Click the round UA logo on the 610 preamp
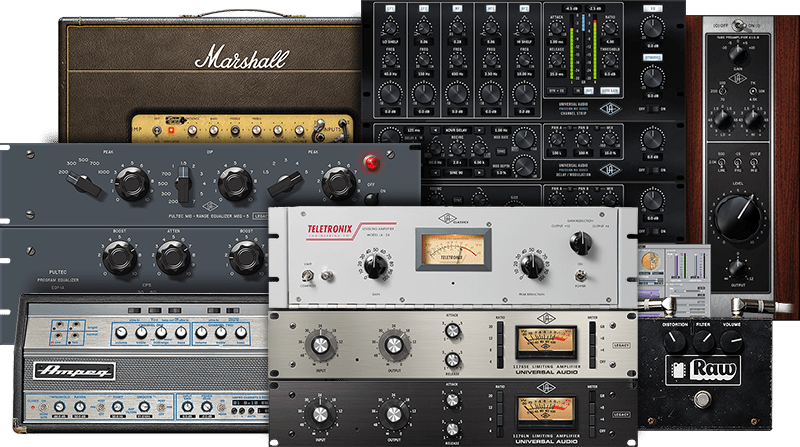 pos(738,79)
